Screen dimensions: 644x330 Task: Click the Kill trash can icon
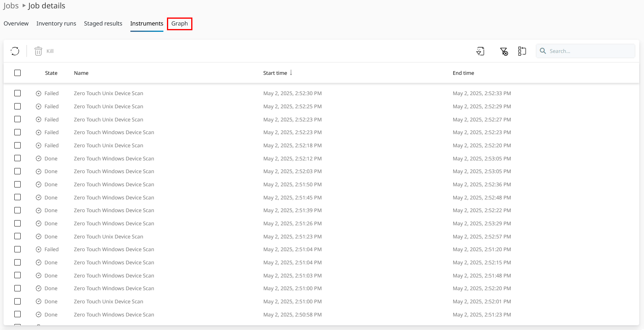point(38,51)
